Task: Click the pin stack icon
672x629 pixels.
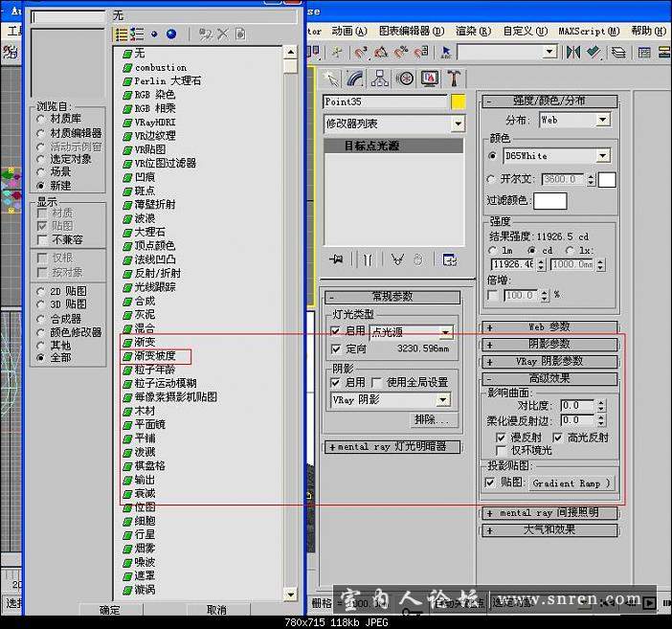Action: 336,259
